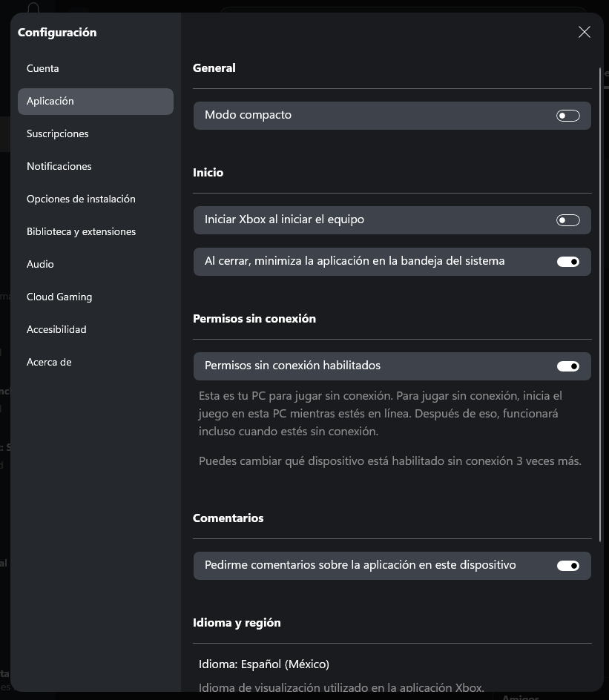Open the Cuenta settings section
Image resolution: width=609 pixels, height=700 pixels.
[43, 68]
